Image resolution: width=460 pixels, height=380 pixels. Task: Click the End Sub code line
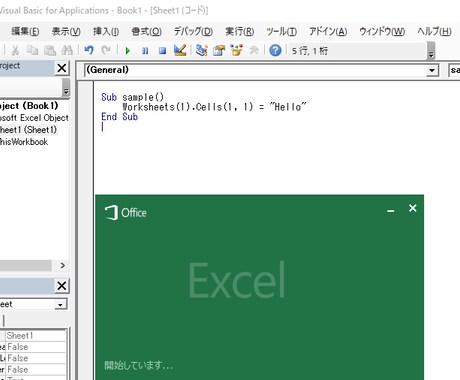point(119,117)
